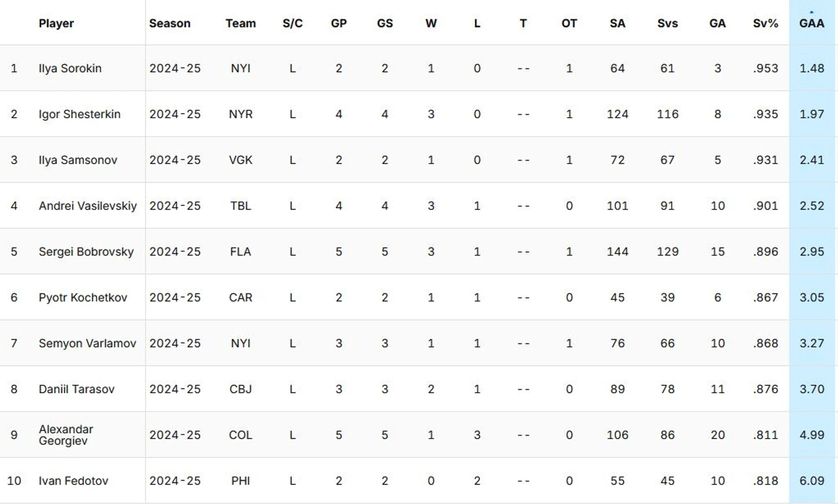
Task: Open Alexandar Georgiev player link
Action: [65, 435]
